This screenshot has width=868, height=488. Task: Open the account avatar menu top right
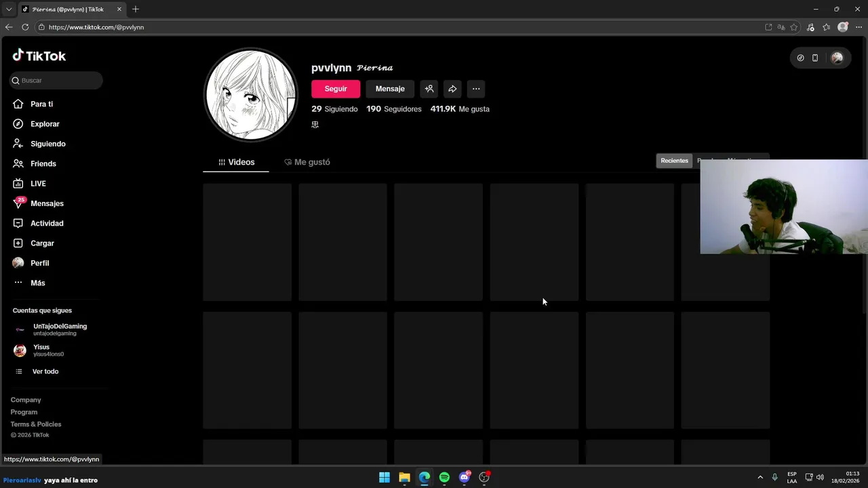pyautogui.click(x=837, y=58)
